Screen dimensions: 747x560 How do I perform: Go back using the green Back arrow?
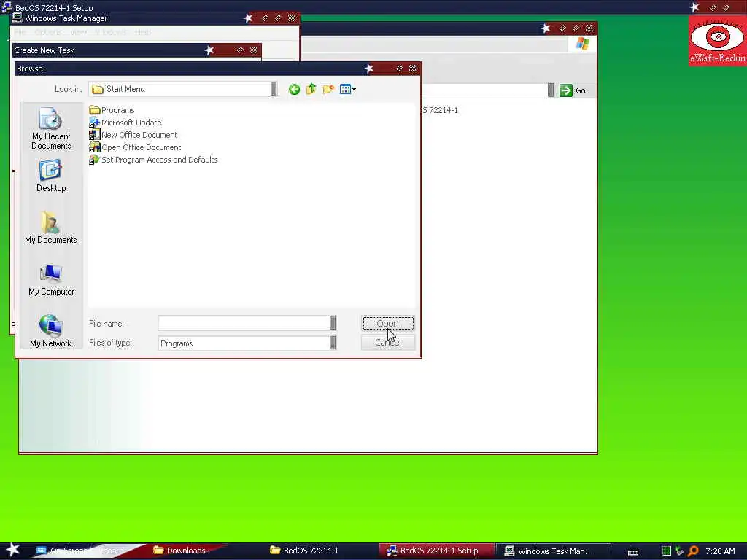[294, 89]
